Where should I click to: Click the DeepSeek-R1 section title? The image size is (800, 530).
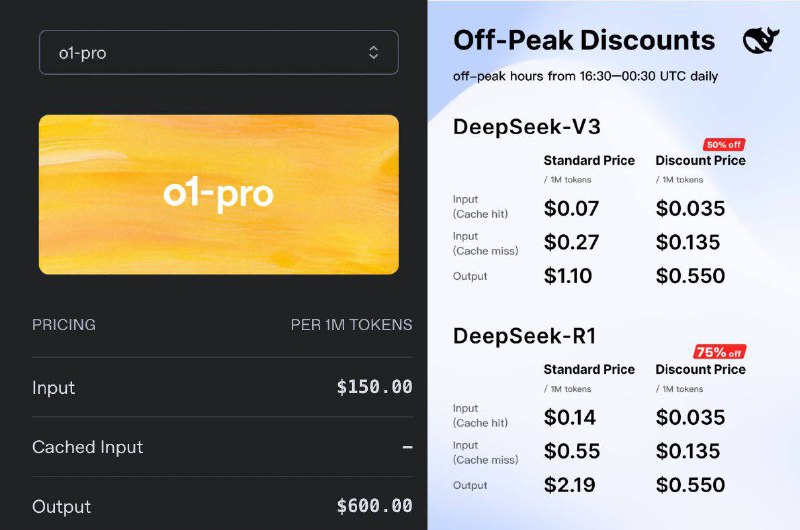pyautogui.click(x=524, y=336)
